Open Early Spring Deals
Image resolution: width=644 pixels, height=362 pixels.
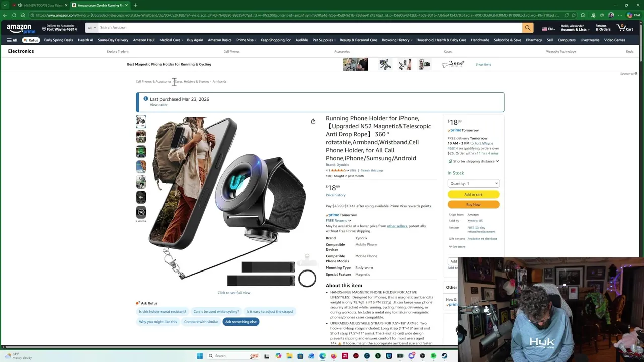pyautogui.click(x=58, y=40)
